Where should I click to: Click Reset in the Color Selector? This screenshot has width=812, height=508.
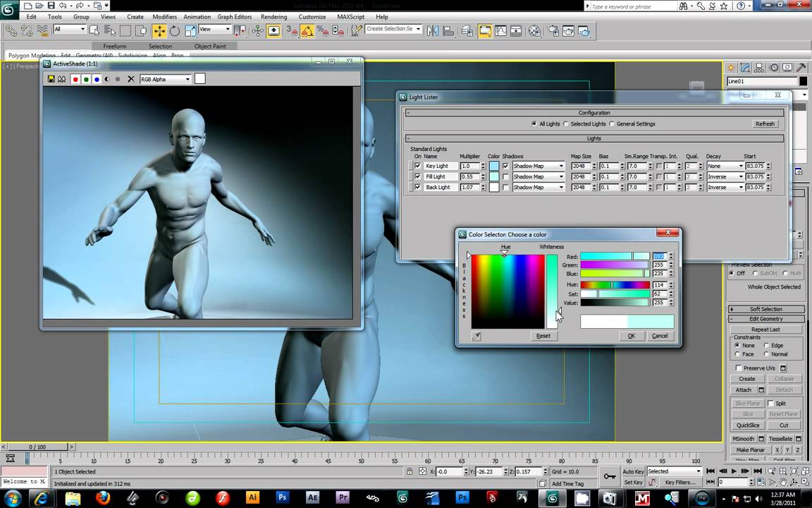click(543, 336)
